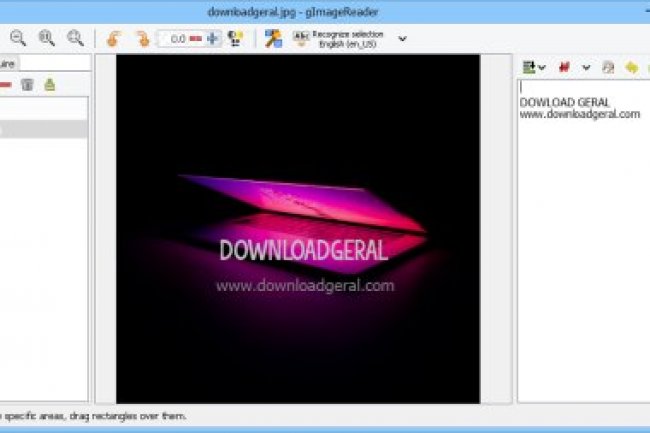Click the red remove button in the sources panel
This screenshot has height=433, width=650.
click(5, 85)
